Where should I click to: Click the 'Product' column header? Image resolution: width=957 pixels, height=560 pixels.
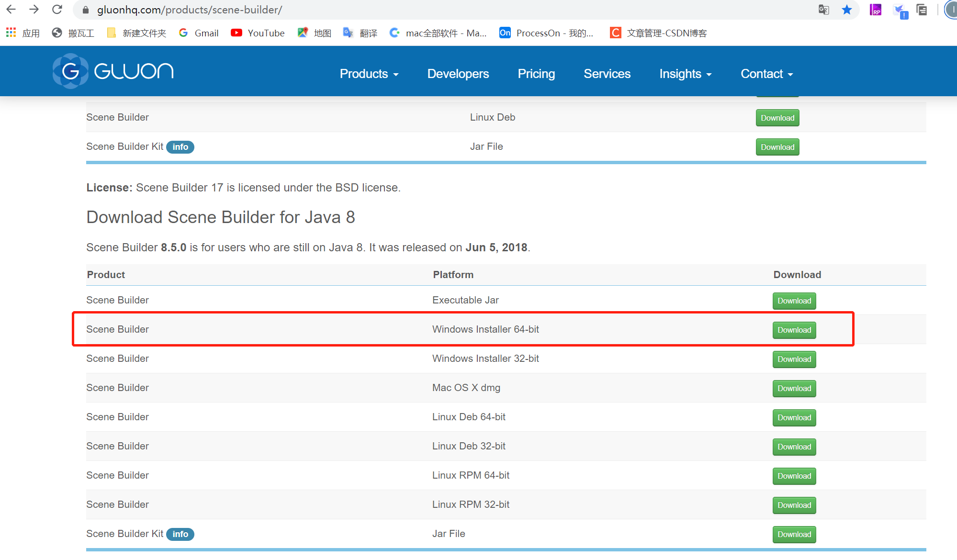pyautogui.click(x=106, y=275)
